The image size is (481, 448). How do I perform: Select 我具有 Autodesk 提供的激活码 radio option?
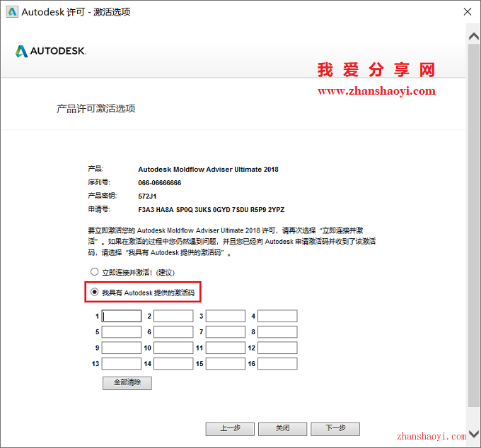(94, 292)
